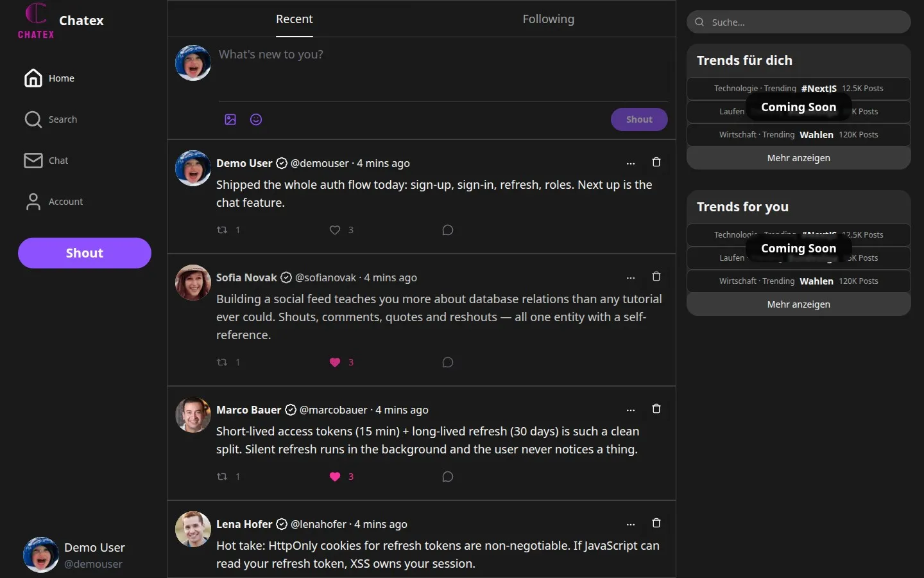The width and height of the screenshot is (924, 578).
Task: Reshout Demo User's post
Action: [x=222, y=230]
